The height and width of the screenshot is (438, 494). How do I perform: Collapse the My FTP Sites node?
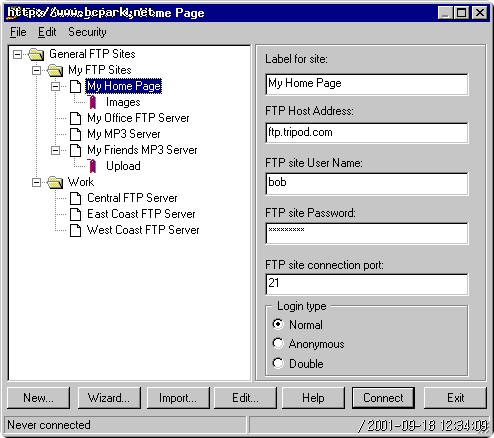click(x=36, y=70)
